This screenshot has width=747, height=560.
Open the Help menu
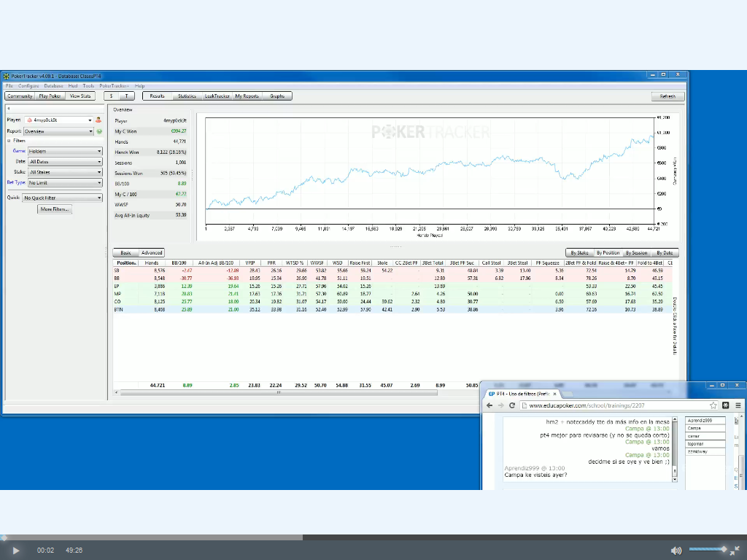139,86
